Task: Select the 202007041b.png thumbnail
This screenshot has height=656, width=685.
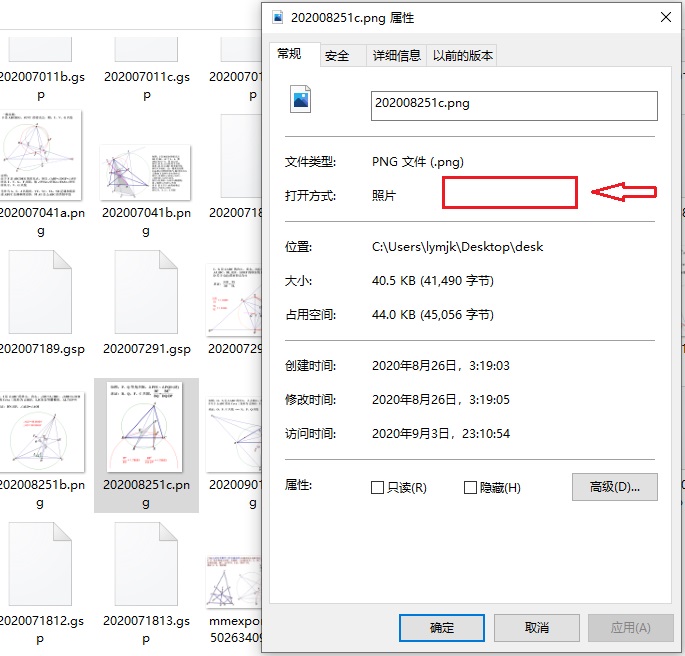Action: (x=145, y=172)
